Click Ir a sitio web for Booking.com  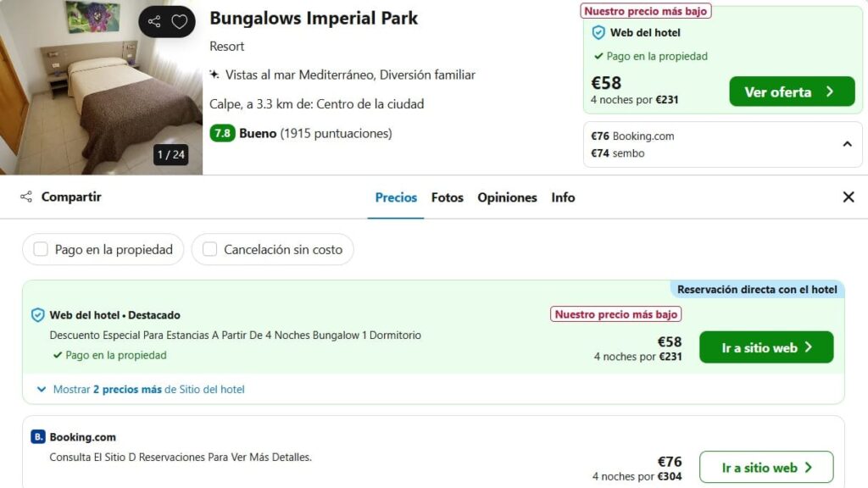[x=766, y=467]
